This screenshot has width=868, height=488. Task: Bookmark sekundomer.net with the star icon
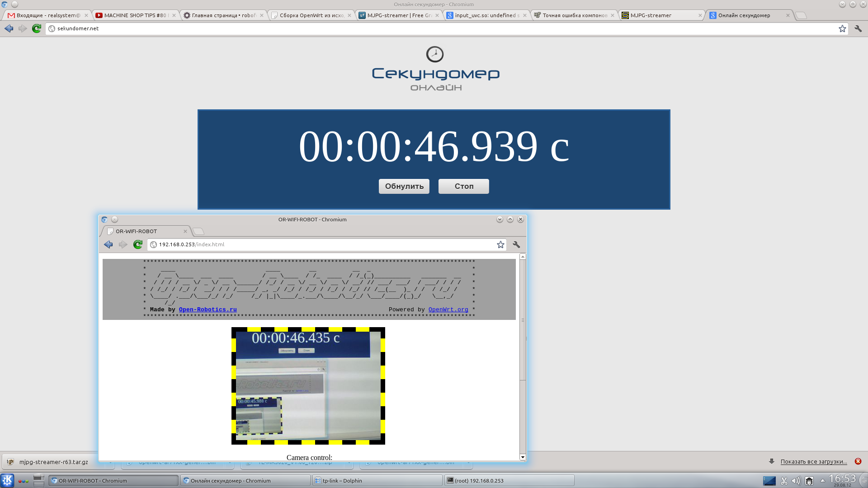tap(842, 28)
